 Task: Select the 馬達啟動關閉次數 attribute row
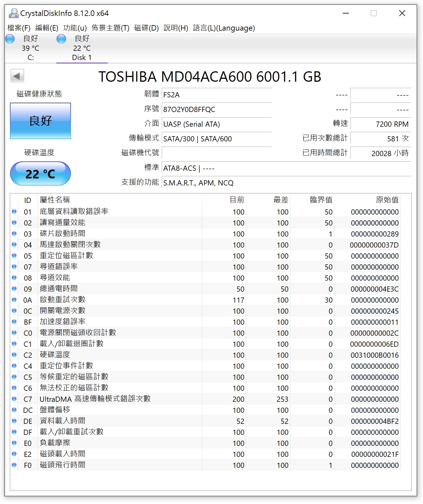pos(206,245)
